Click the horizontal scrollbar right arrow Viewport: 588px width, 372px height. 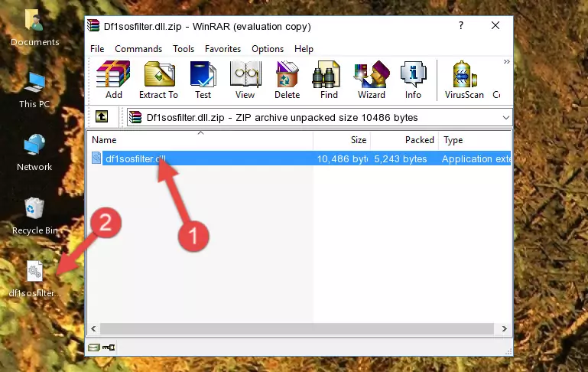tap(505, 329)
